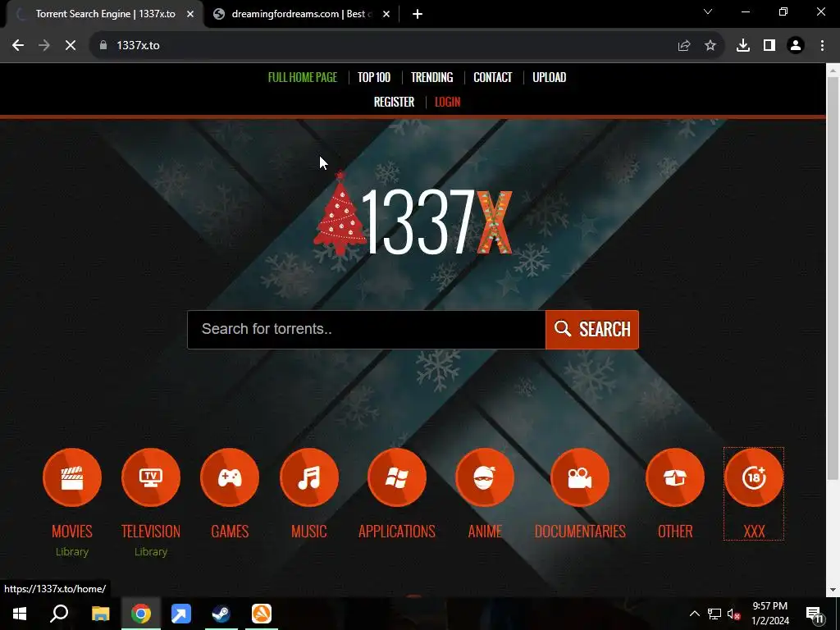This screenshot has height=630, width=840.
Task: Open the Music note category icon
Action: coord(309,477)
